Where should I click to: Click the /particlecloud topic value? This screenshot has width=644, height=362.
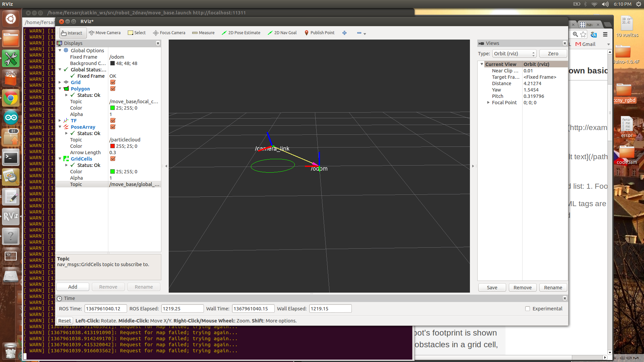pyautogui.click(x=125, y=140)
